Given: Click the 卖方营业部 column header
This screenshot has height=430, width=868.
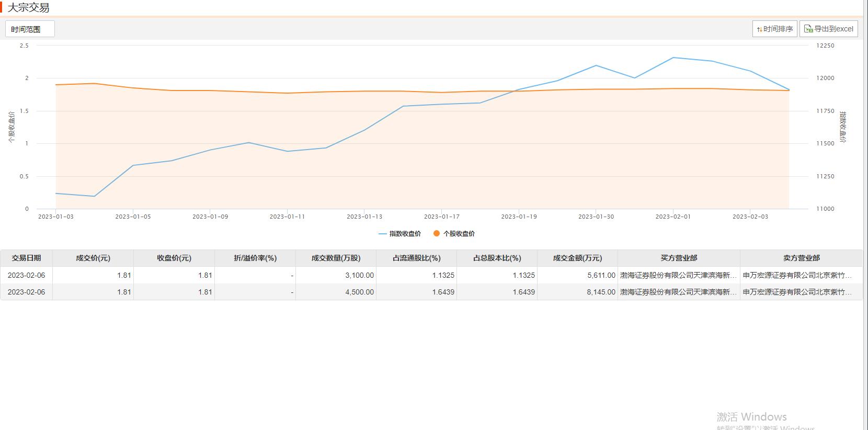Looking at the screenshot, I should [x=801, y=258].
